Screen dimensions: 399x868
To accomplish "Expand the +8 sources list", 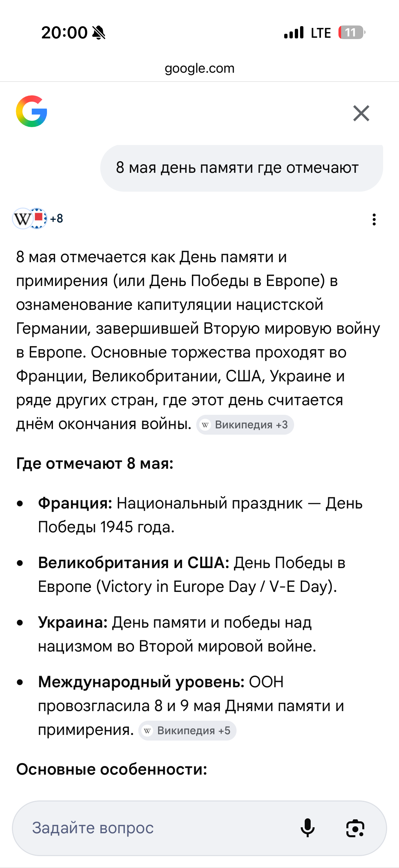I will tap(57, 219).
